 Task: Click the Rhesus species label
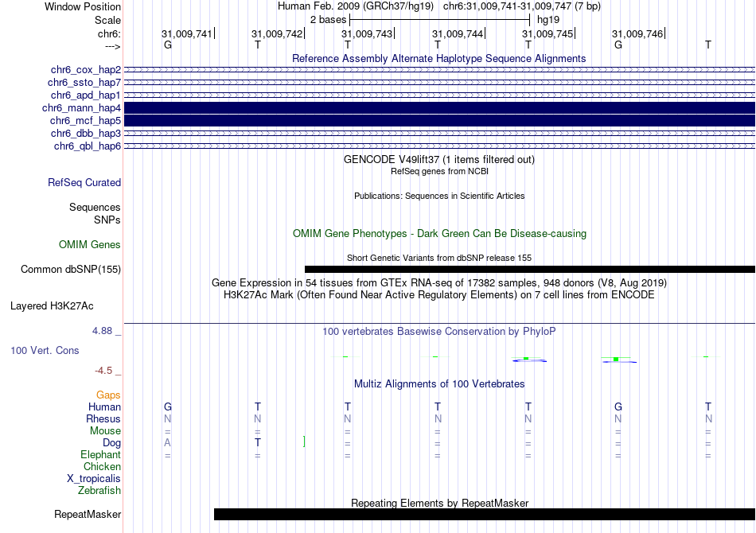(x=103, y=418)
